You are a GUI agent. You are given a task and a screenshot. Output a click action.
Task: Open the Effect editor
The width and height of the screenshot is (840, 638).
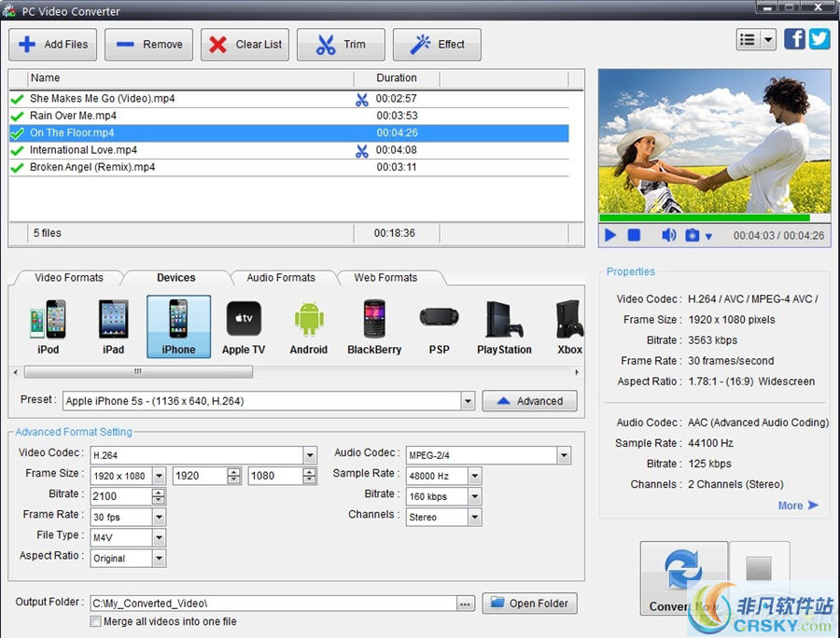(437, 45)
